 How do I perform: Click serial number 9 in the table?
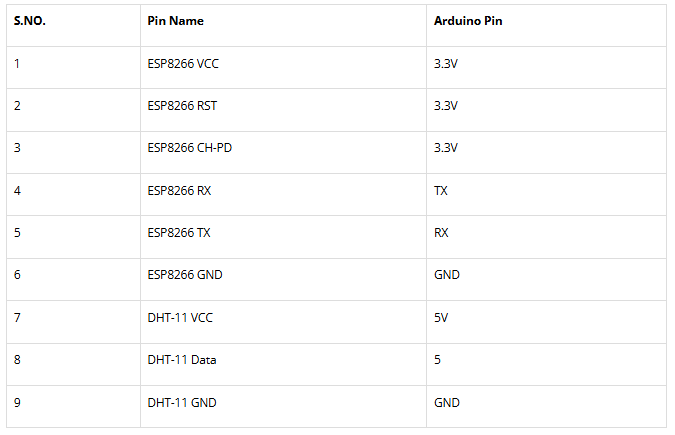click(x=17, y=403)
